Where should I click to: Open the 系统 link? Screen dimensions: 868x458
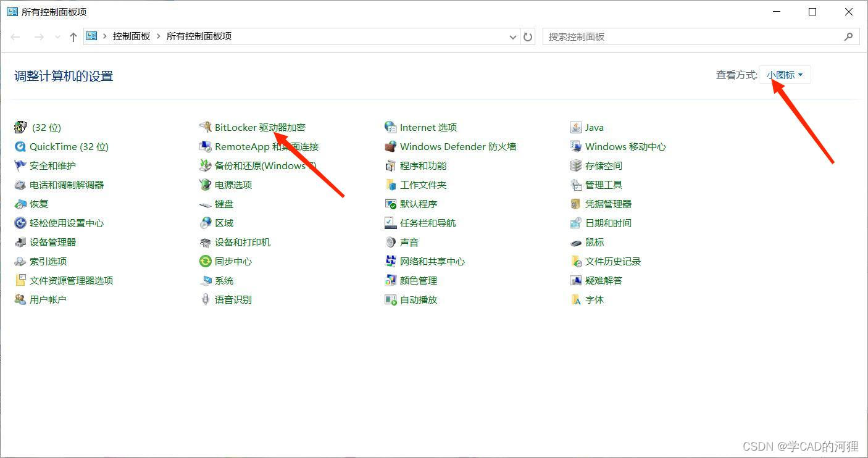point(224,280)
